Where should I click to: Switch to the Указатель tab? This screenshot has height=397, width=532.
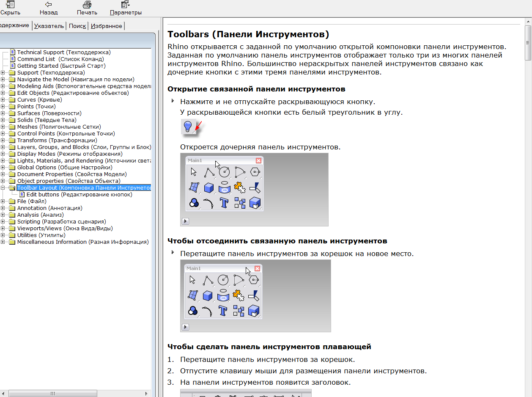click(x=49, y=26)
